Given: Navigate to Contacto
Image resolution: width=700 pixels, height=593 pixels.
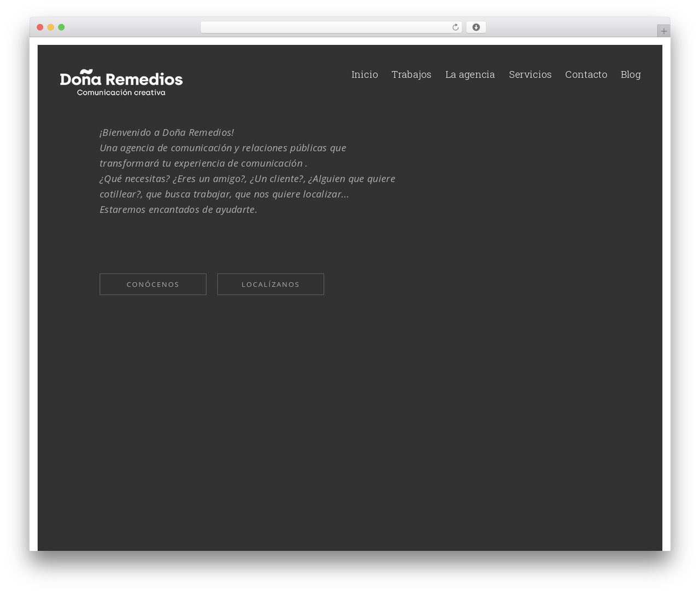Looking at the screenshot, I should [586, 74].
